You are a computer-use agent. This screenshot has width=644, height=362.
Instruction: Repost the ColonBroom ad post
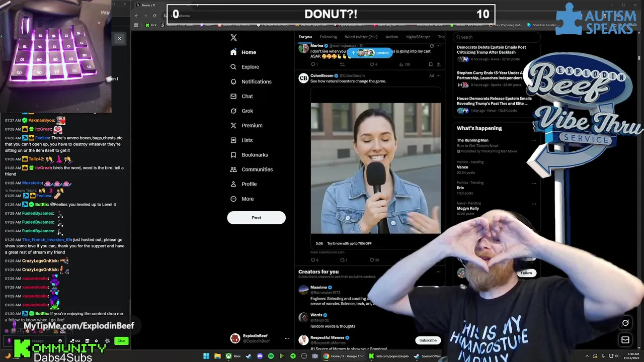[x=344, y=260]
